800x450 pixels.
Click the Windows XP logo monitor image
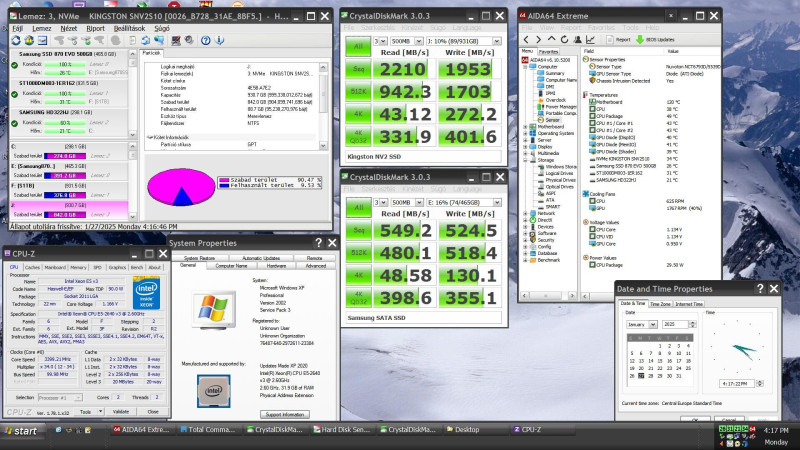coord(214,309)
